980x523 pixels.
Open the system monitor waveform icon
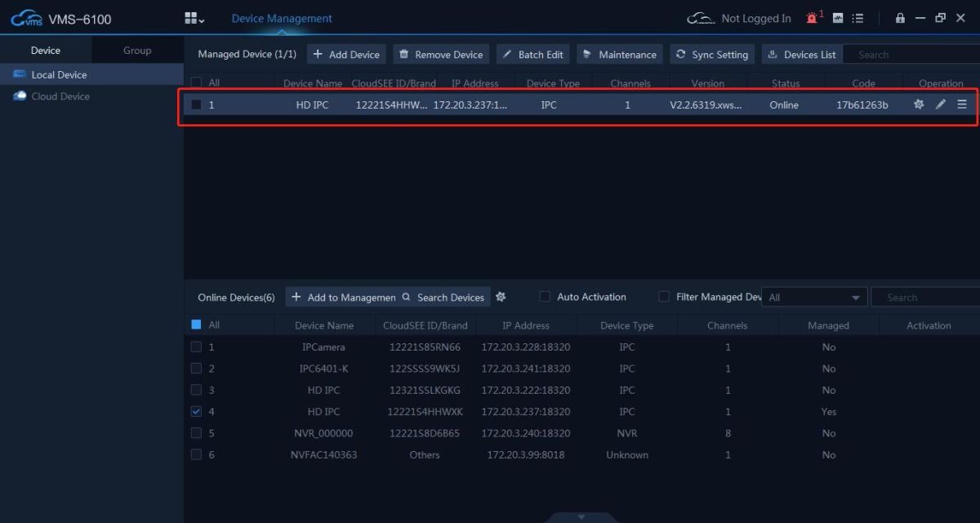tap(838, 18)
